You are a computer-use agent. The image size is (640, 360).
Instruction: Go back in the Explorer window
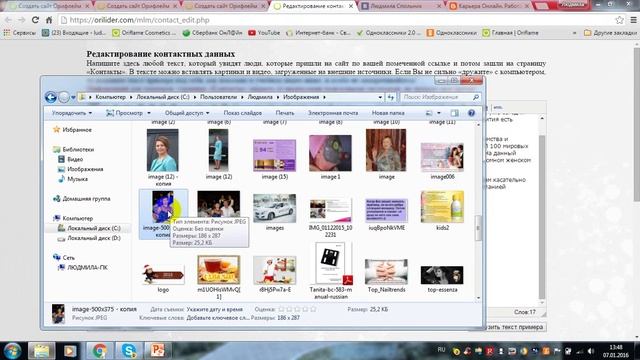(x=51, y=97)
